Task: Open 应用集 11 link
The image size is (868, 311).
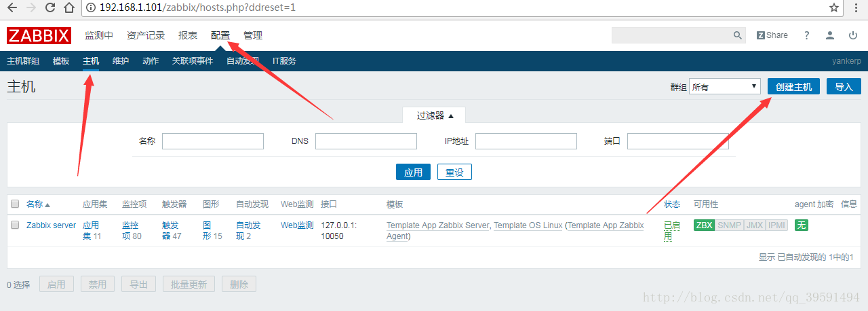Action: click(x=92, y=230)
